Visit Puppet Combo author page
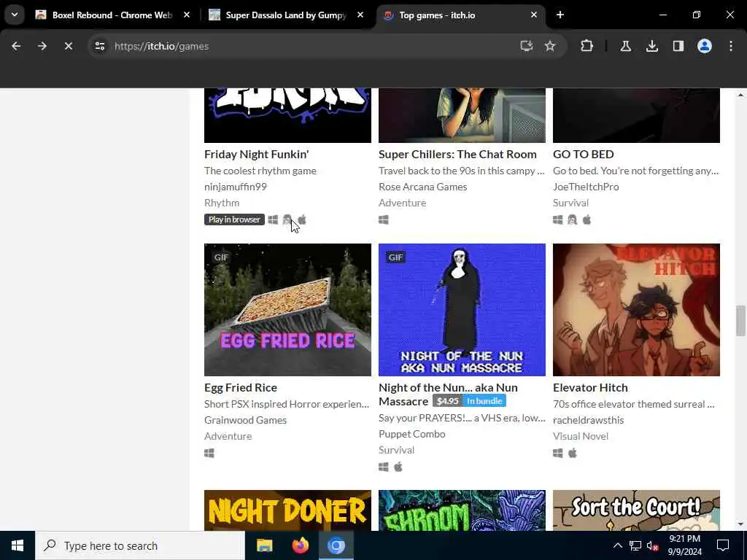 [x=412, y=434]
